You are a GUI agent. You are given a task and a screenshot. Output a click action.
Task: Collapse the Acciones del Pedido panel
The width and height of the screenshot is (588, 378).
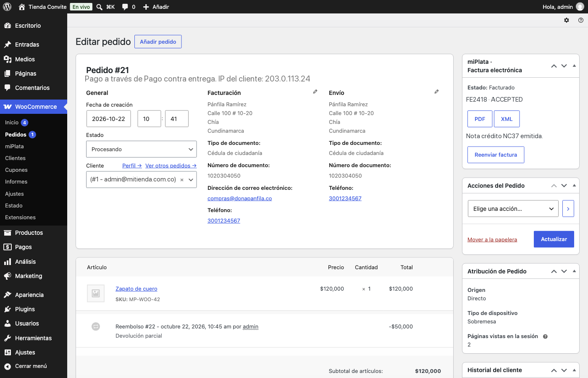tap(574, 186)
